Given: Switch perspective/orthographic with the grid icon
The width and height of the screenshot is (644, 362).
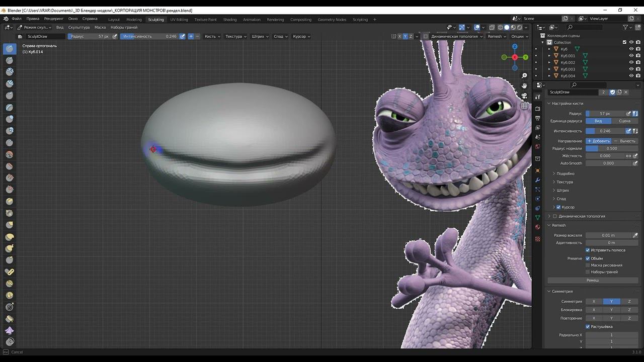Looking at the screenshot, I should coord(524,106).
